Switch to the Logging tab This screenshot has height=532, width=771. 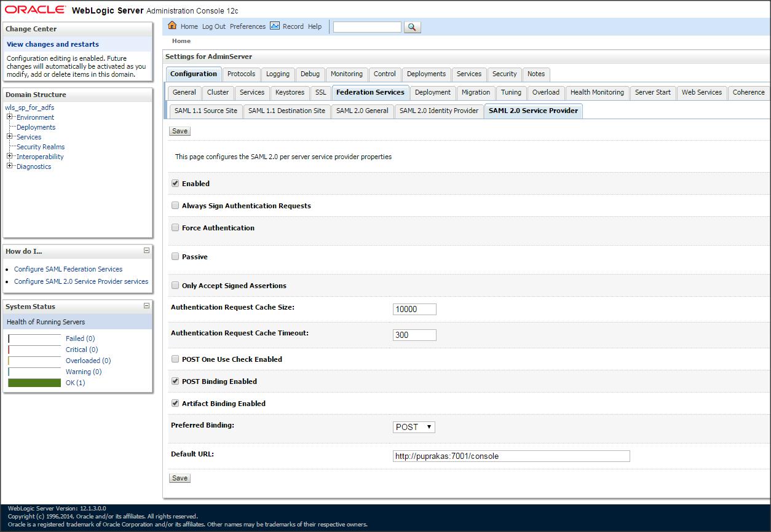[278, 74]
